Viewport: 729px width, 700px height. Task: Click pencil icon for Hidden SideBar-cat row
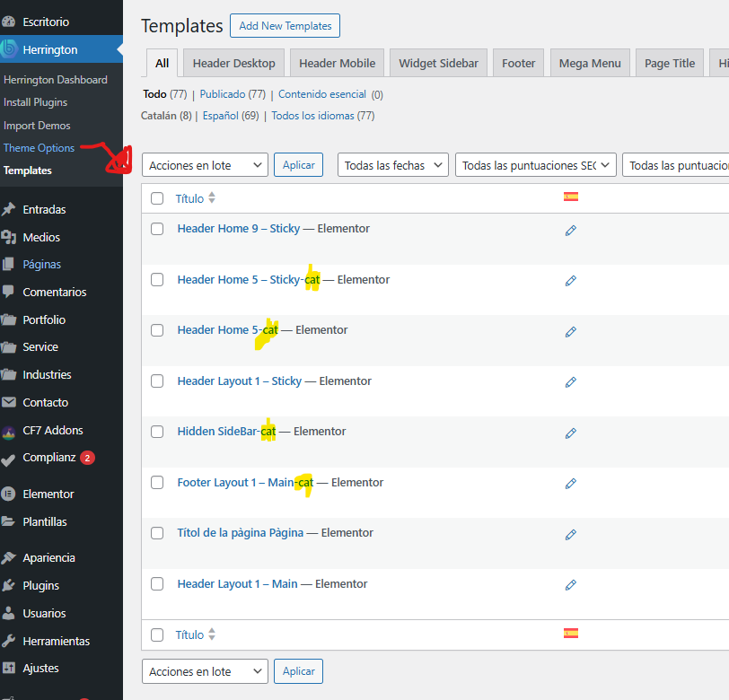(x=570, y=433)
